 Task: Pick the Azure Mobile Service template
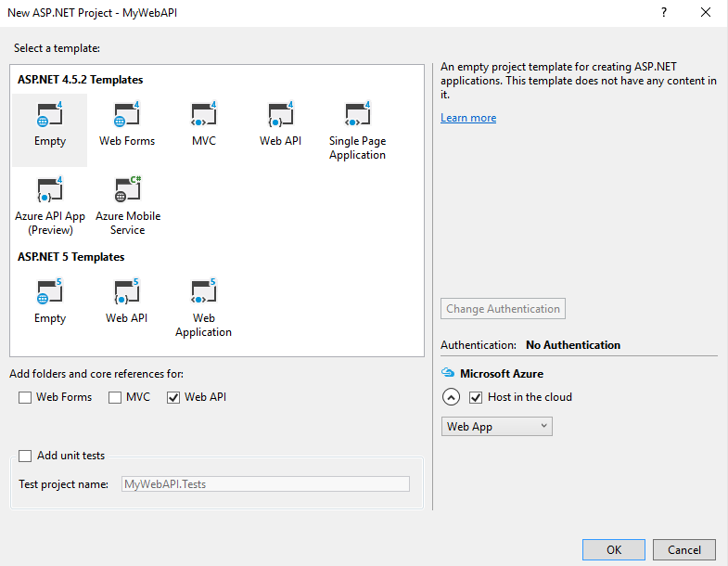click(127, 191)
